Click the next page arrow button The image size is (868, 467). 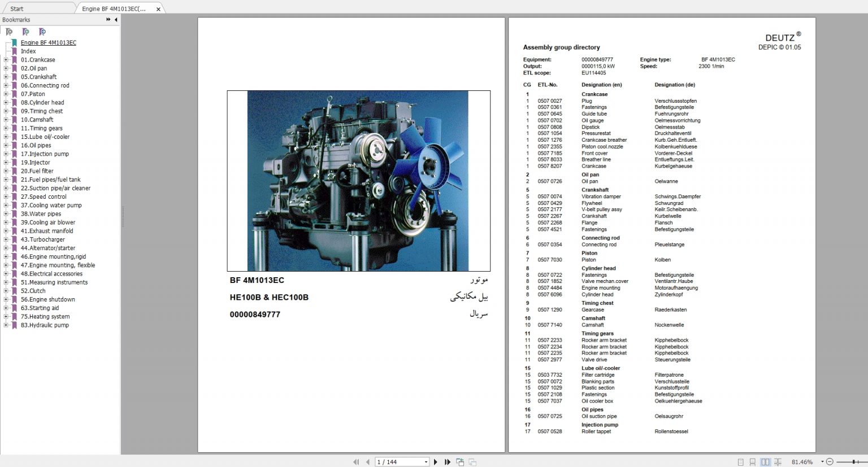pos(435,461)
